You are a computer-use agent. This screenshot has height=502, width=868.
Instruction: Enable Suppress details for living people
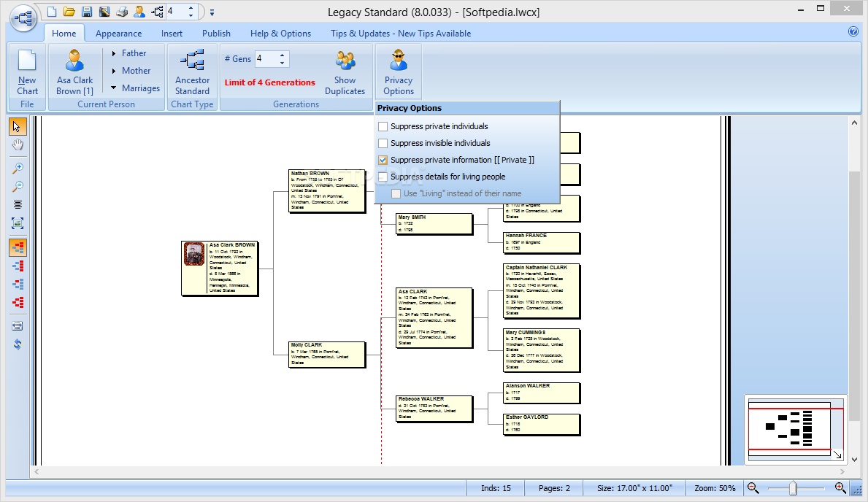383,177
